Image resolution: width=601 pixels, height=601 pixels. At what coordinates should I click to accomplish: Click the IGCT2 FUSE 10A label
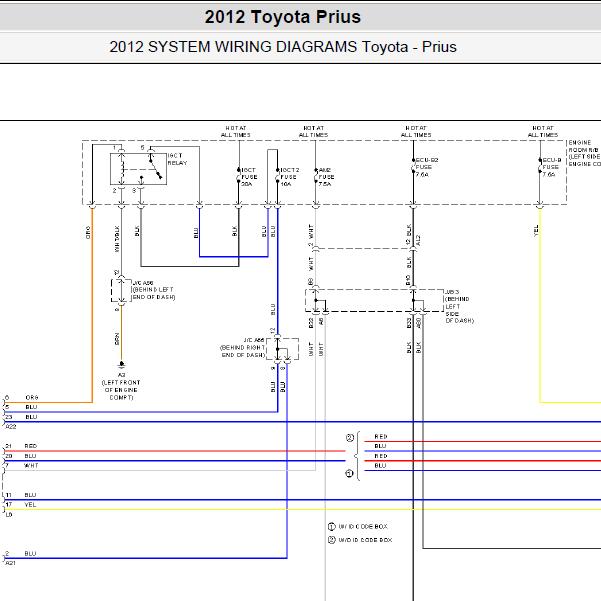290,177
